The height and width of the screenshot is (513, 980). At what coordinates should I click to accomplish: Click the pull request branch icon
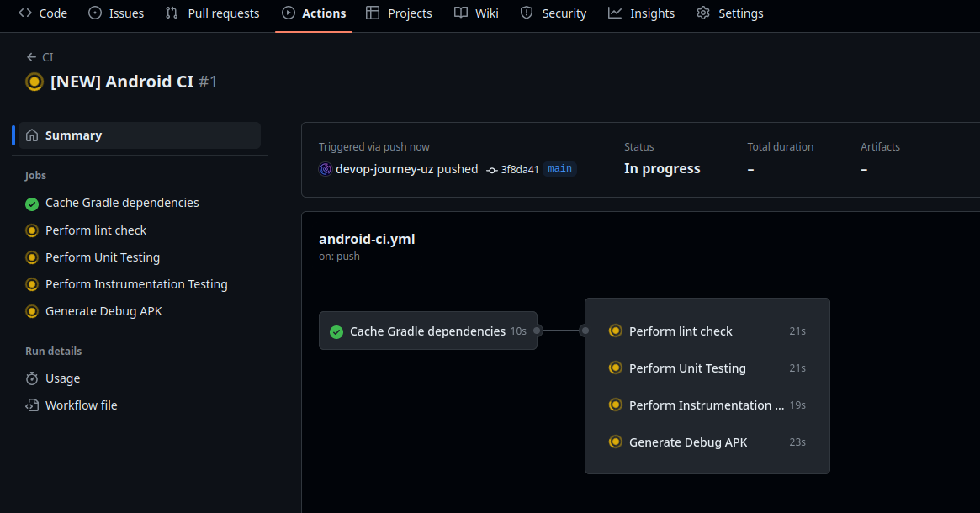coord(172,13)
